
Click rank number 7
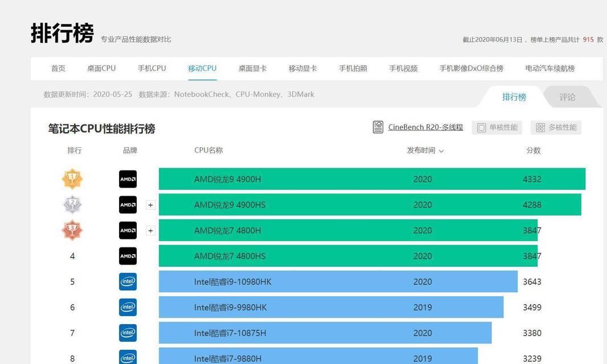point(72,333)
